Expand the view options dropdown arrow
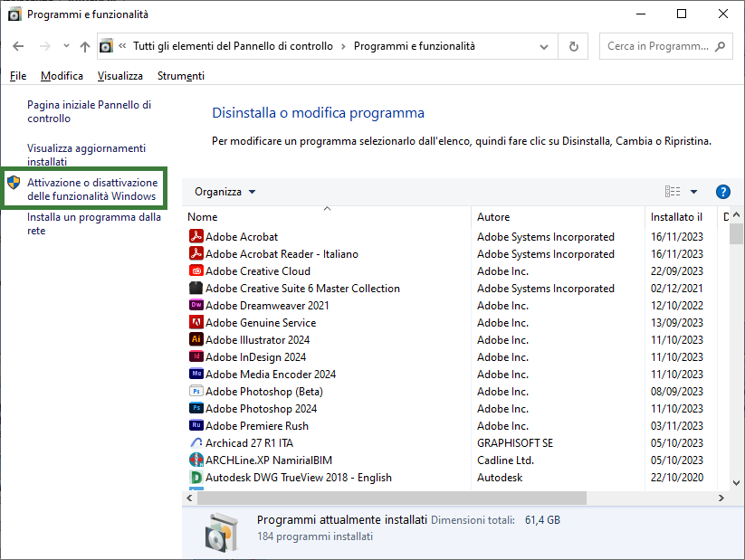The image size is (745, 560). pyautogui.click(x=693, y=192)
